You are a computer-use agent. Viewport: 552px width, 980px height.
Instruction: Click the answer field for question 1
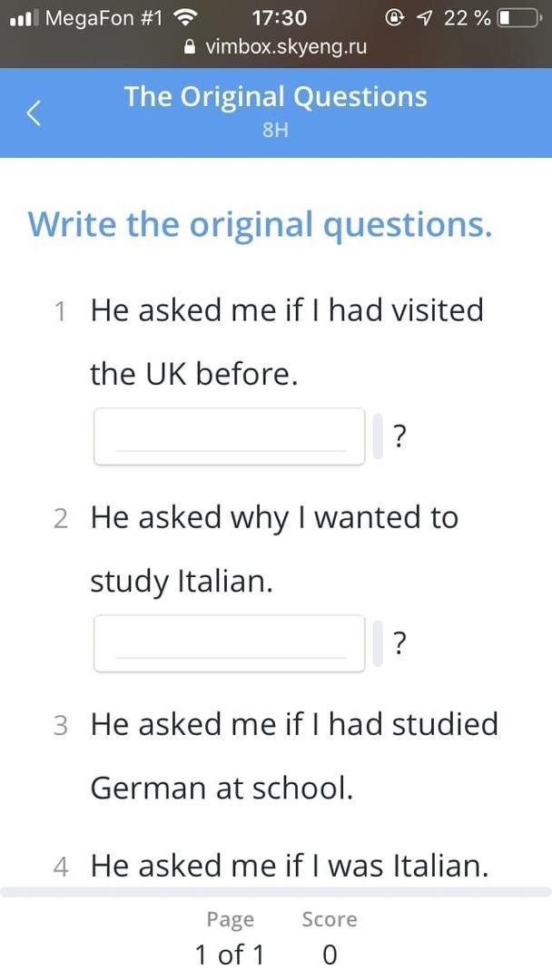229,436
